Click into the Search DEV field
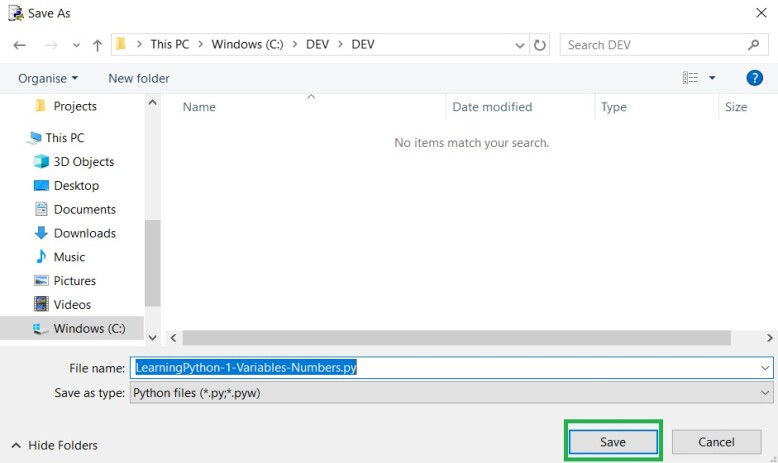Image resolution: width=778 pixels, height=463 pixels. click(655, 45)
